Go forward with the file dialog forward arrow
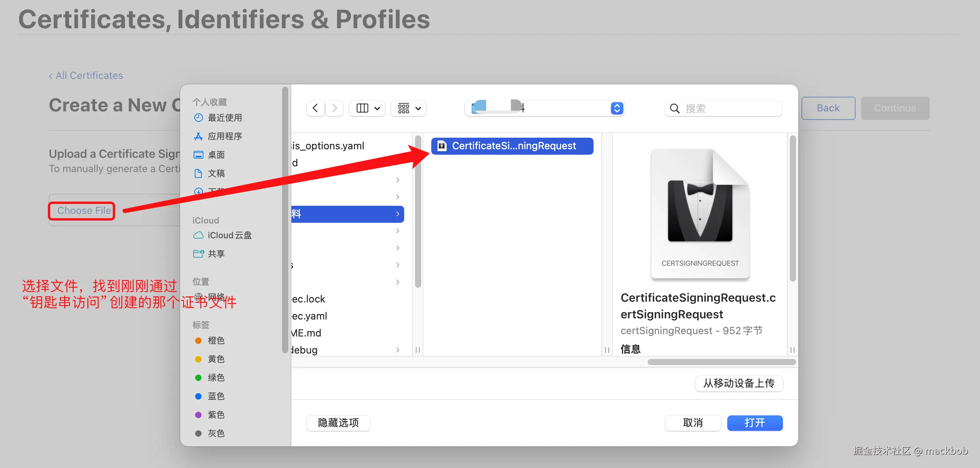 pos(334,108)
